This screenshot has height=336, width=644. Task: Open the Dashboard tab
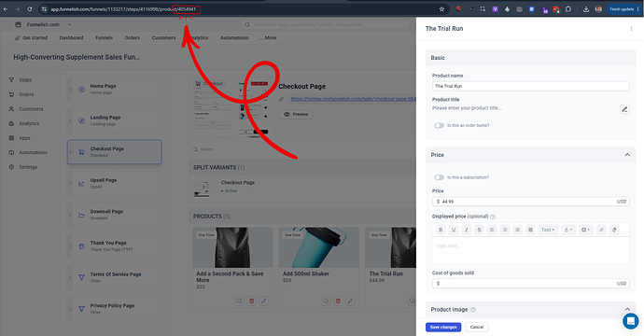72,37
